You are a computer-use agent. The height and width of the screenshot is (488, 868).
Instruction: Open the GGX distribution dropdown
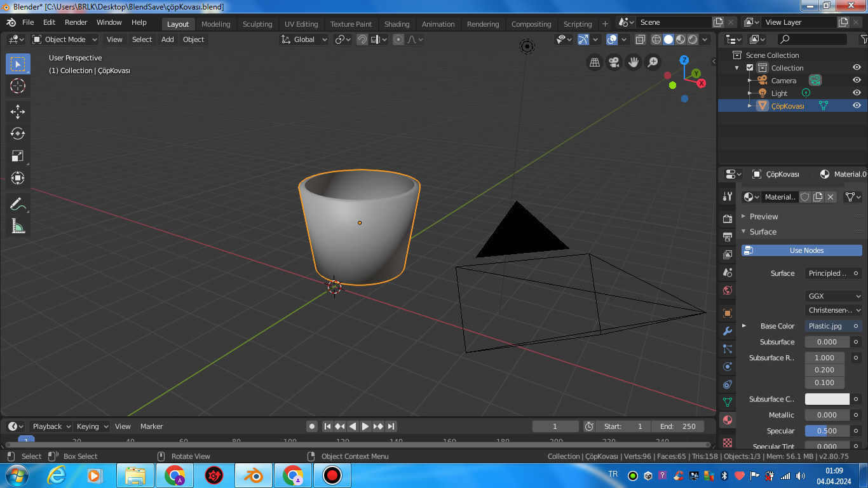834,296
